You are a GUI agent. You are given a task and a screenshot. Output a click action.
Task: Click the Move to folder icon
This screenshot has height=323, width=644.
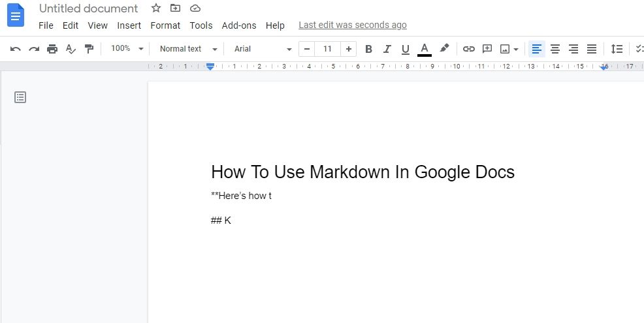click(x=176, y=8)
